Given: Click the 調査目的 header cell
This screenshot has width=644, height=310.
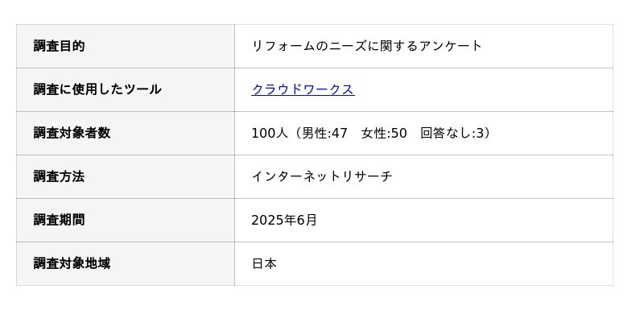Looking at the screenshot, I should point(126,46).
